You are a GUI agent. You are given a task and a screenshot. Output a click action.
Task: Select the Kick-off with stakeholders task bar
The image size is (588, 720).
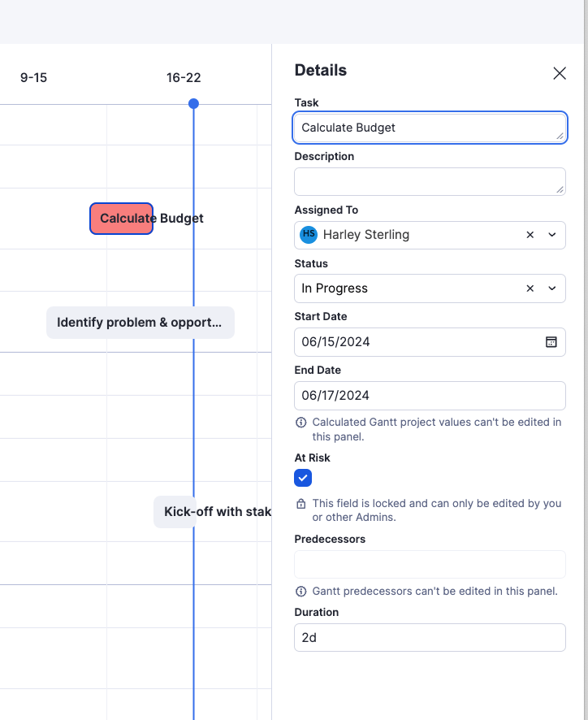click(x=211, y=512)
